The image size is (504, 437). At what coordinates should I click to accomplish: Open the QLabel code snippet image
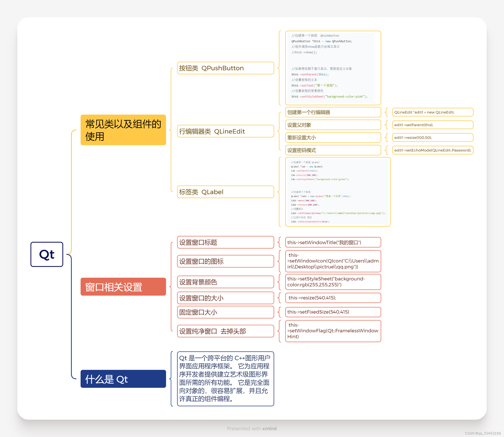point(338,192)
